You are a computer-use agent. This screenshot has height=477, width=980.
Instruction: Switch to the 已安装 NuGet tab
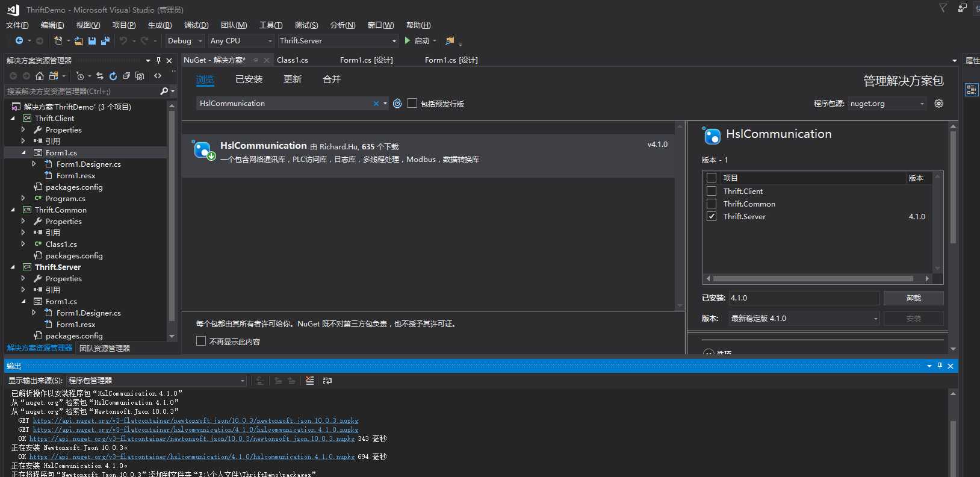coord(249,79)
